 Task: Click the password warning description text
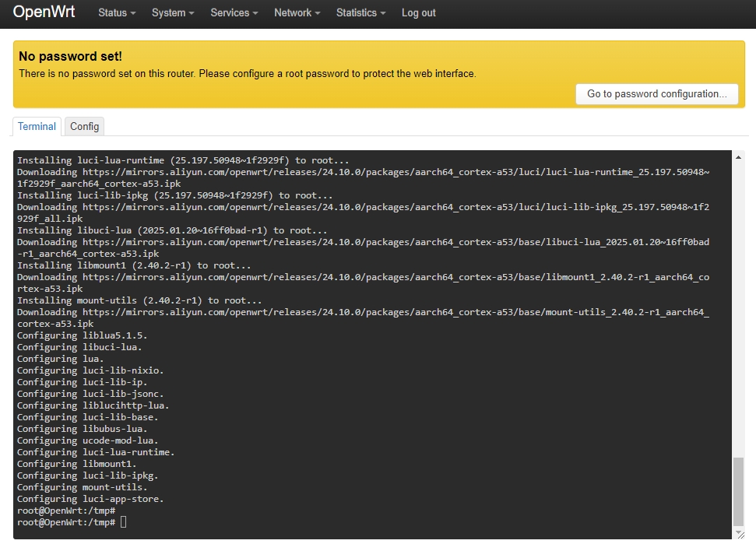click(248, 74)
